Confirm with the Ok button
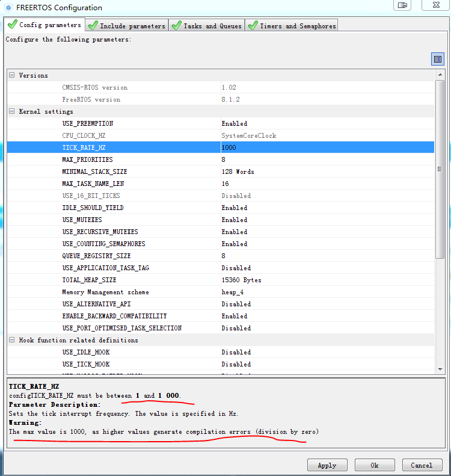The height and width of the screenshot is (476, 451). click(375, 465)
